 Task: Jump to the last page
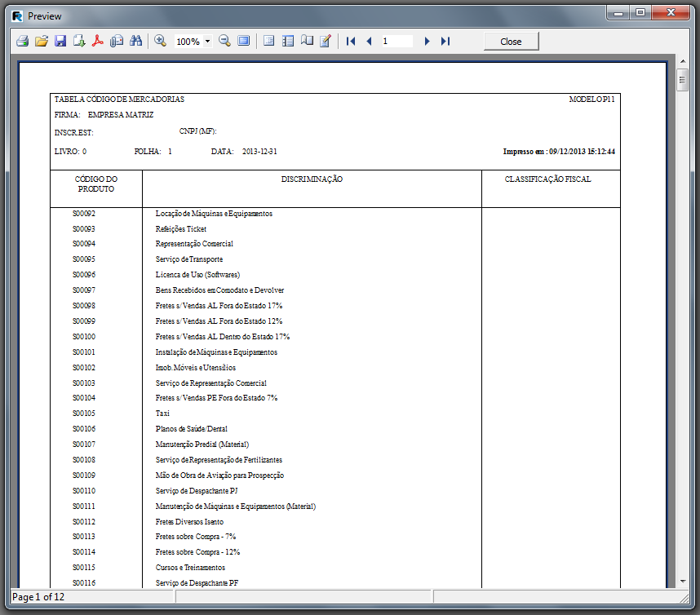pos(445,42)
